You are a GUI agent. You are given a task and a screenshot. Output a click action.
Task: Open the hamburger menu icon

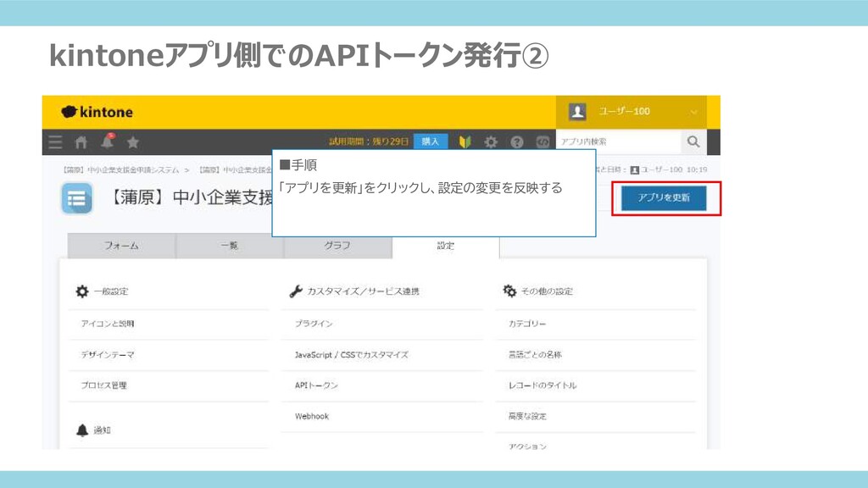point(55,142)
